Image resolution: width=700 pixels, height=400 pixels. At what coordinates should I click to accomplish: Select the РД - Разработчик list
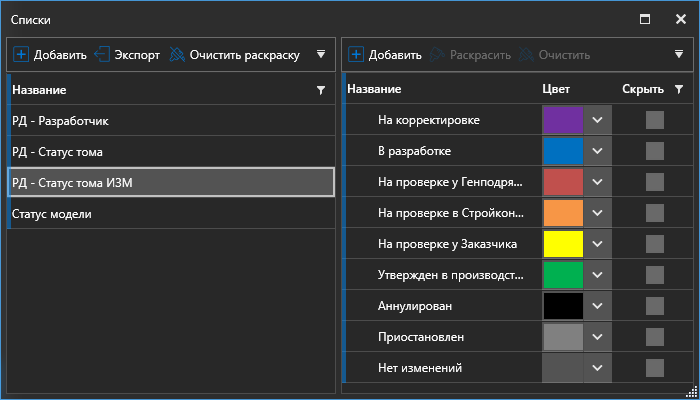click(170, 120)
